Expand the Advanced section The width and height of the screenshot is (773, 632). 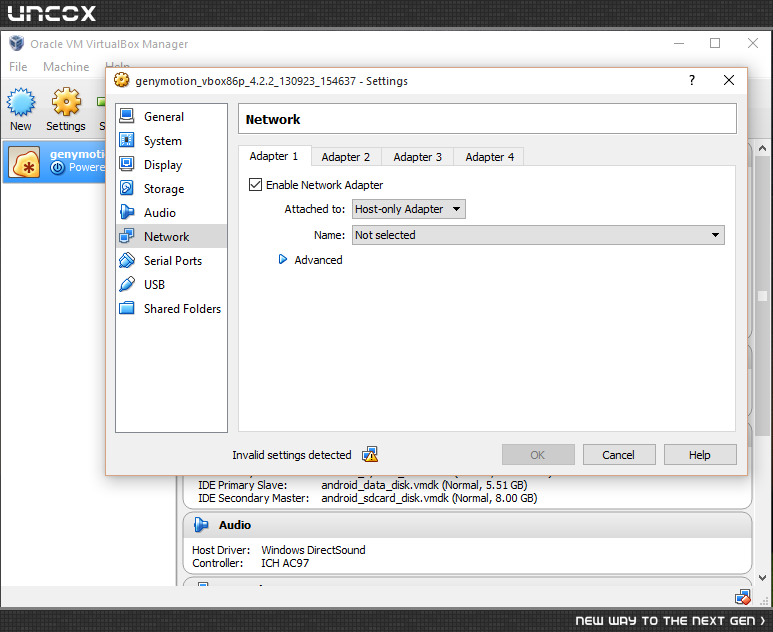283,259
